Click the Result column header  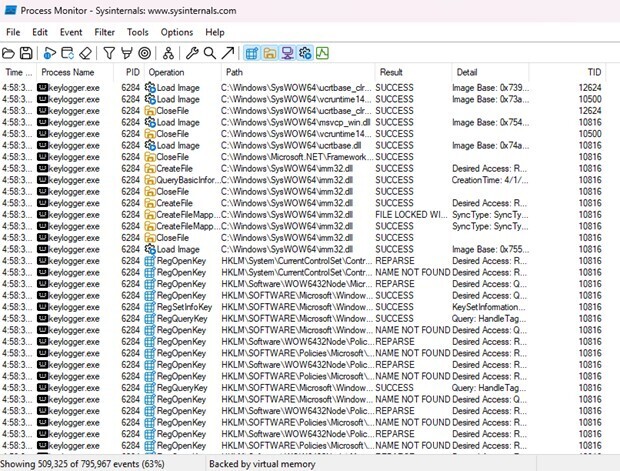413,72
